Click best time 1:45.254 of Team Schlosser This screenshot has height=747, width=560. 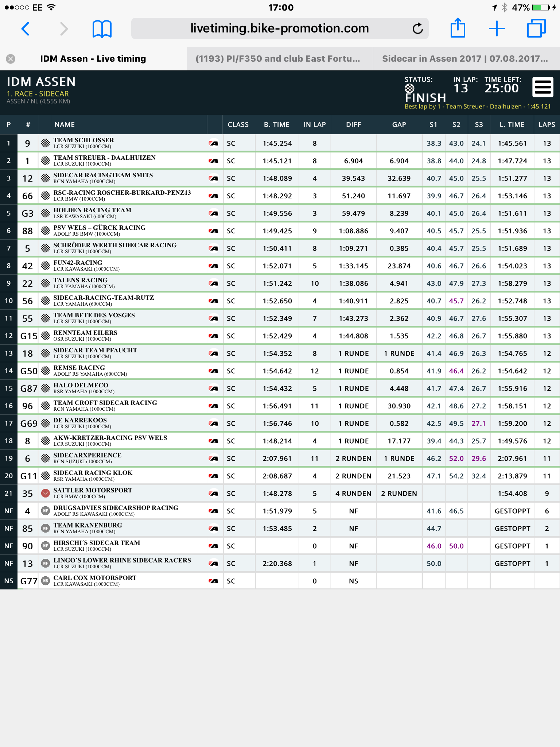(x=277, y=143)
